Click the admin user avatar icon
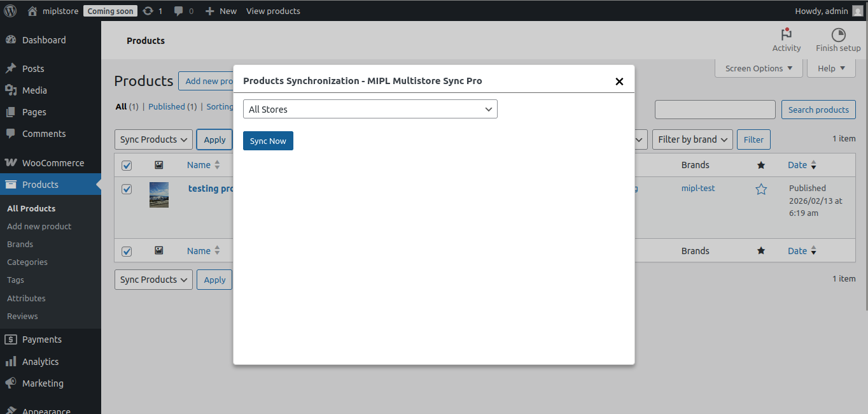 point(857,11)
